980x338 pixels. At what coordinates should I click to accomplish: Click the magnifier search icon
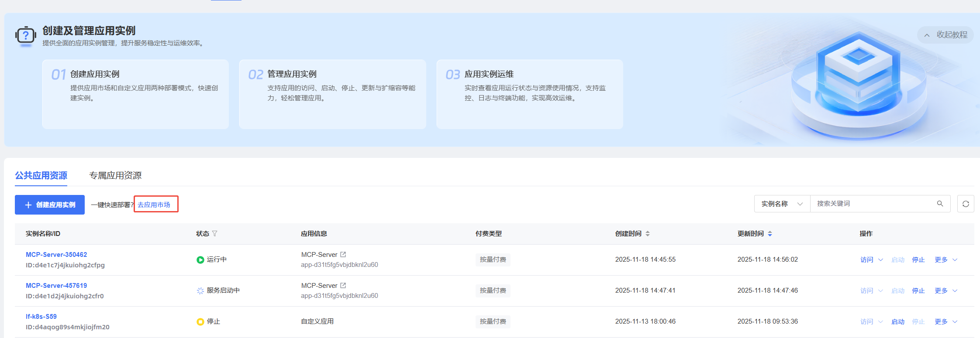click(x=940, y=204)
